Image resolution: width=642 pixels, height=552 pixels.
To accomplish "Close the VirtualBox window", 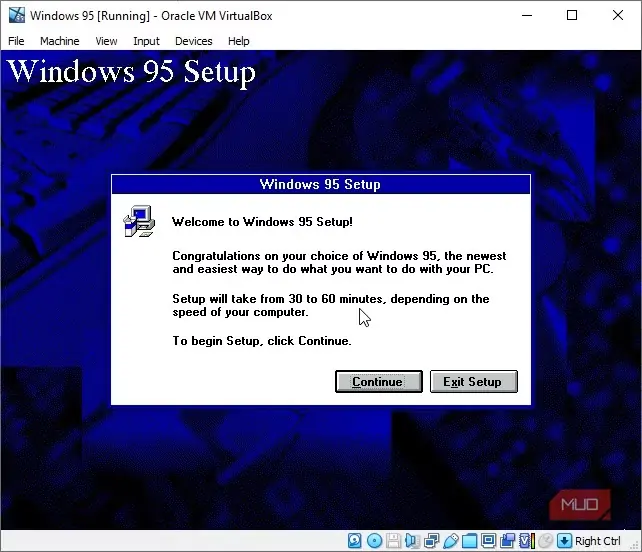I will click(x=618, y=16).
